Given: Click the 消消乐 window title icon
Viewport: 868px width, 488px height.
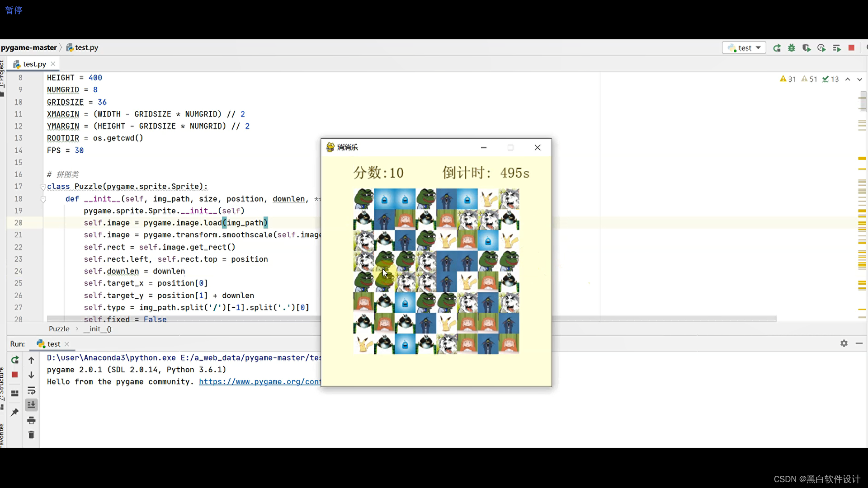Looking at the screenshot, I should coord(330,147).
